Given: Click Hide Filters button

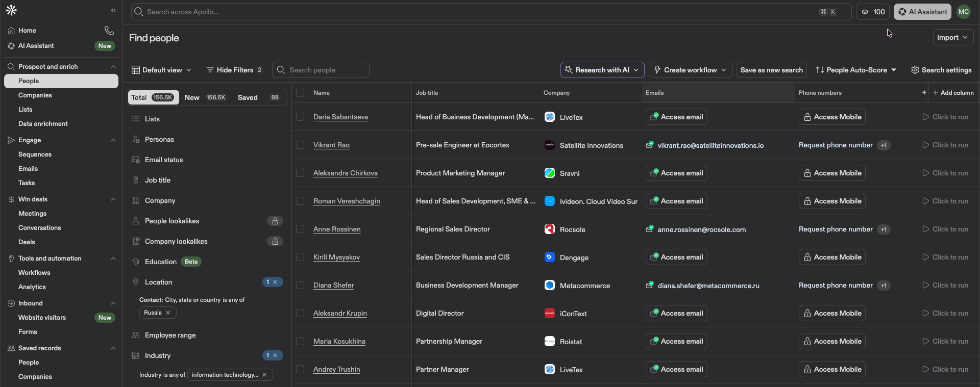Looking at the screenshot, I should point(234,70).
